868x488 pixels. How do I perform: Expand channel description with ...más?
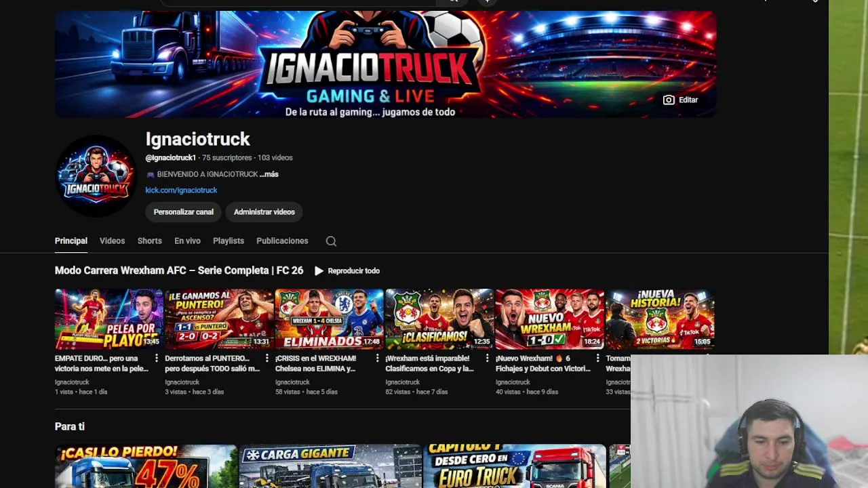269,174
